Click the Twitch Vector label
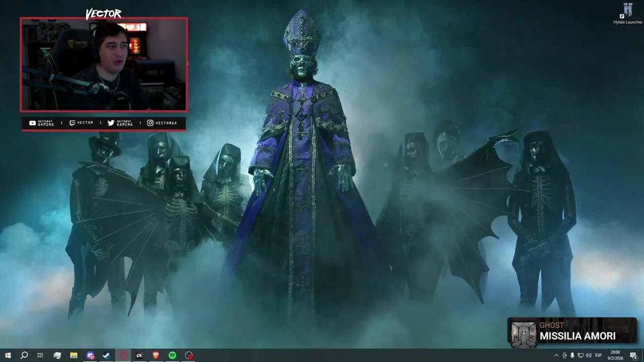This screenshot has width=644, height=362. pyautogui.click(x=82, y=123)
